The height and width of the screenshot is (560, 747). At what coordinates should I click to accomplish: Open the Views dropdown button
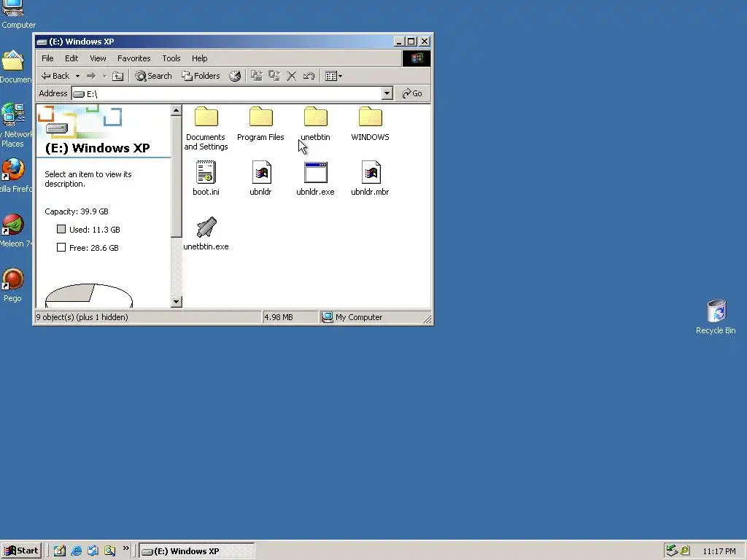pyautogui.click(x=333, y=76)
